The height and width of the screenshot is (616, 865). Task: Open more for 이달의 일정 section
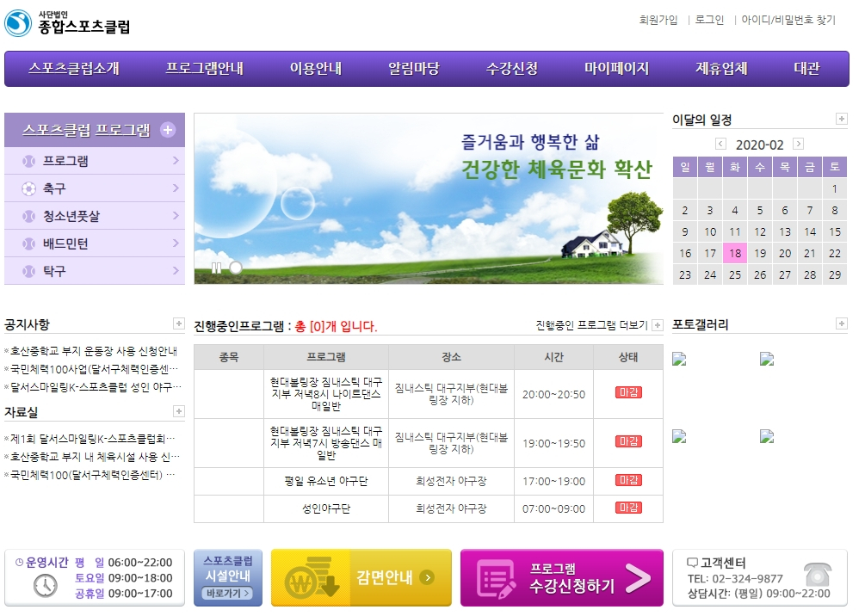841,120
